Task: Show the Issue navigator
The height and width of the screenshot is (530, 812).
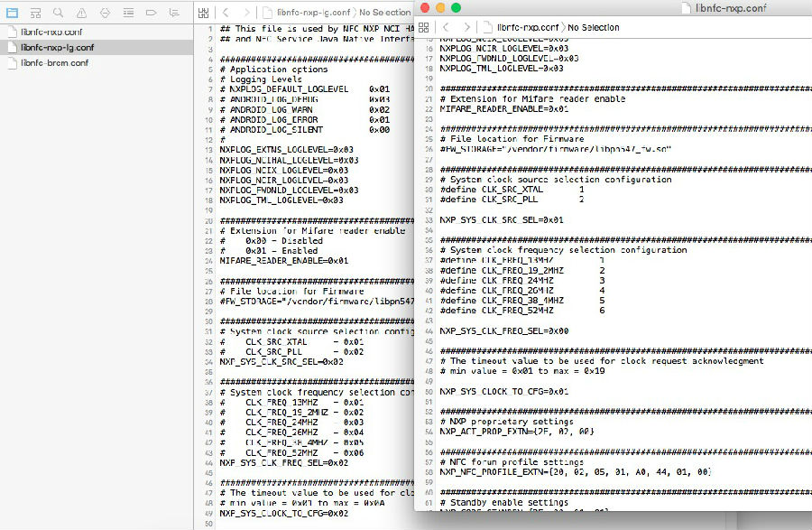Action: coord(81,13)
